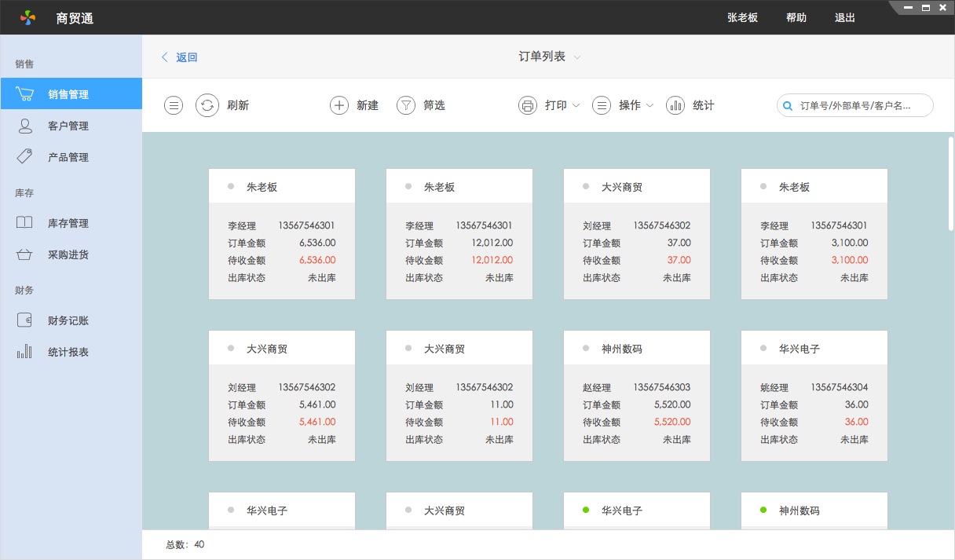Click the maximize window control
The width and height of the screenshot is (955, 560).
(925, 7)
